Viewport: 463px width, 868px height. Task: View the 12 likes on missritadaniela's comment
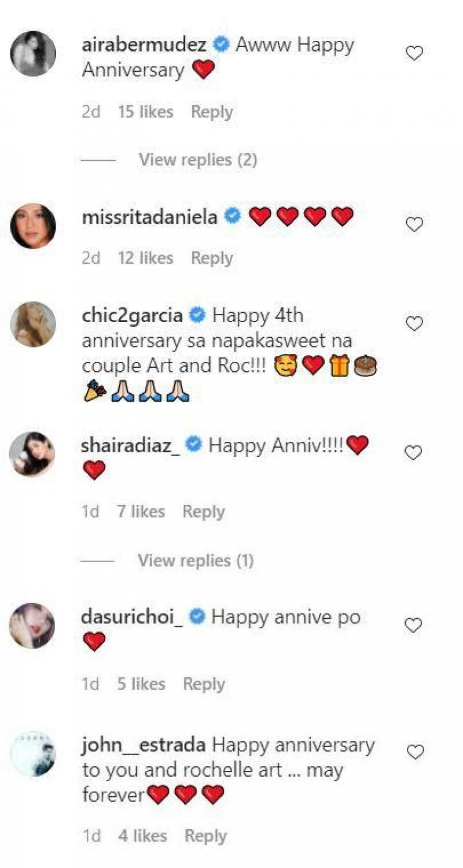point(145,258)
